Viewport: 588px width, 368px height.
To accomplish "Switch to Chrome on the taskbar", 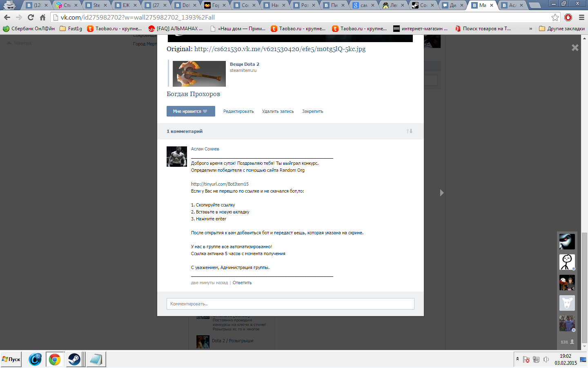I will (x=55, y=359).
